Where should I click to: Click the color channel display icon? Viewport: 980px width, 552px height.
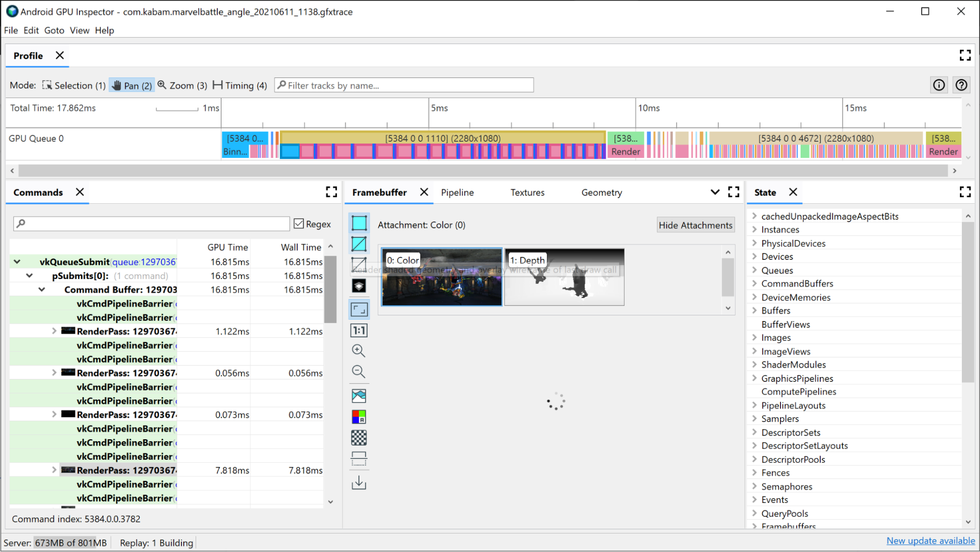(x=359, y=417)
